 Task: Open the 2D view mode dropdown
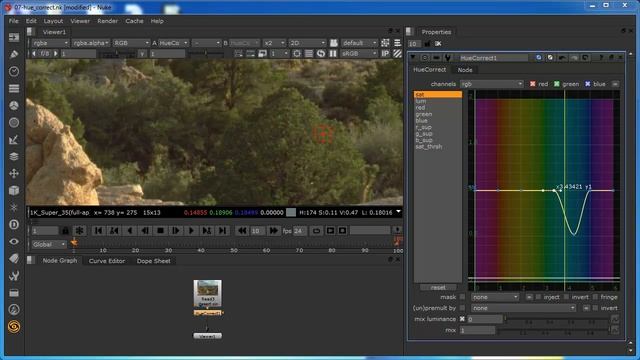coord(307,43)
